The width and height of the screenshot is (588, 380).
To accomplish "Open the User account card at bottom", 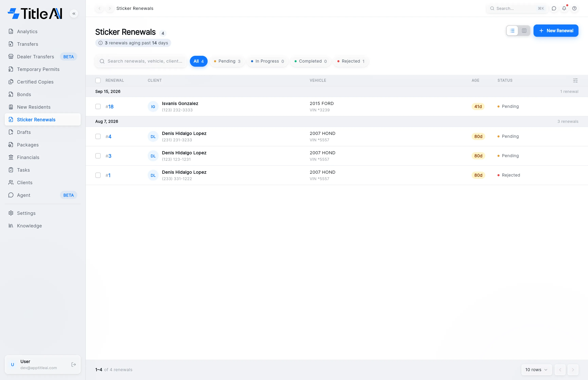I will tap(42, 365).
